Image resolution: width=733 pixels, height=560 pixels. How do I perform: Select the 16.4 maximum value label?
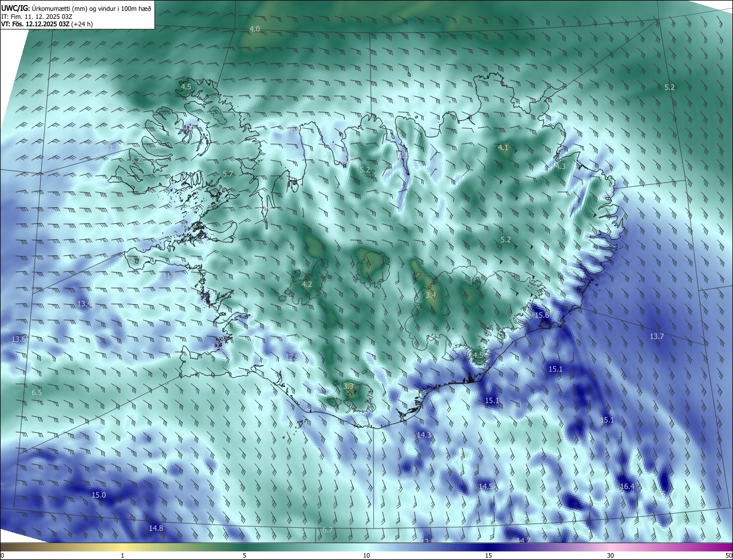click(x=627, y=486)
